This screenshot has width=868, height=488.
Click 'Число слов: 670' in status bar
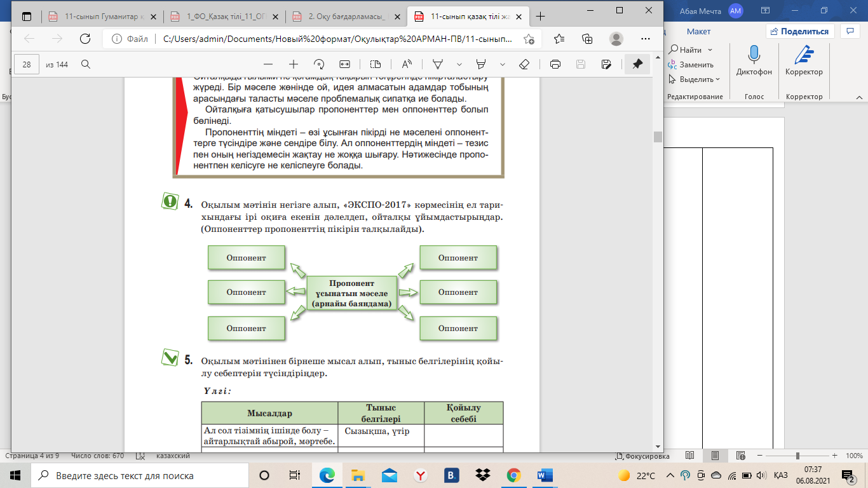97,456
